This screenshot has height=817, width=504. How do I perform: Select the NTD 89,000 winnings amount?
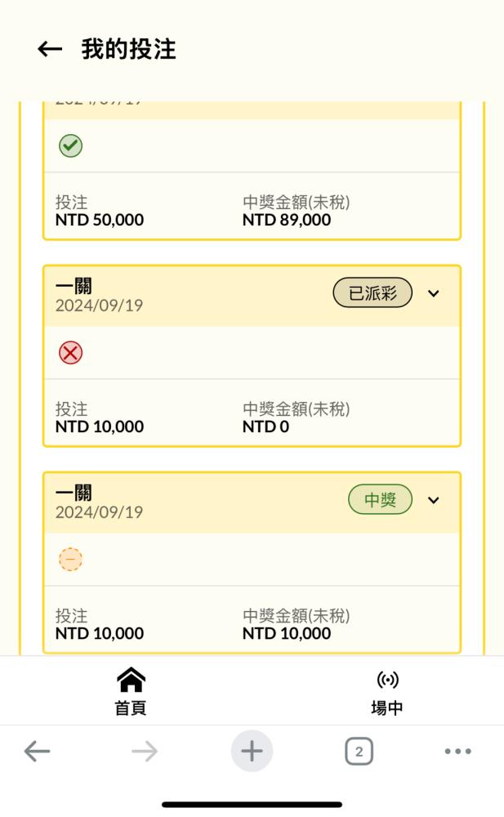point(287,220)
